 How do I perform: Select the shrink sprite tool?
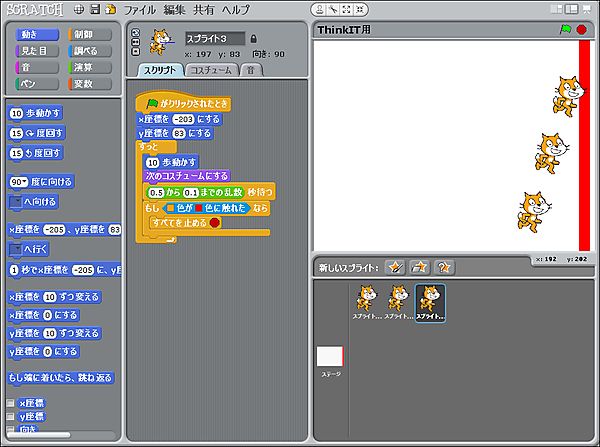point(360,10)
